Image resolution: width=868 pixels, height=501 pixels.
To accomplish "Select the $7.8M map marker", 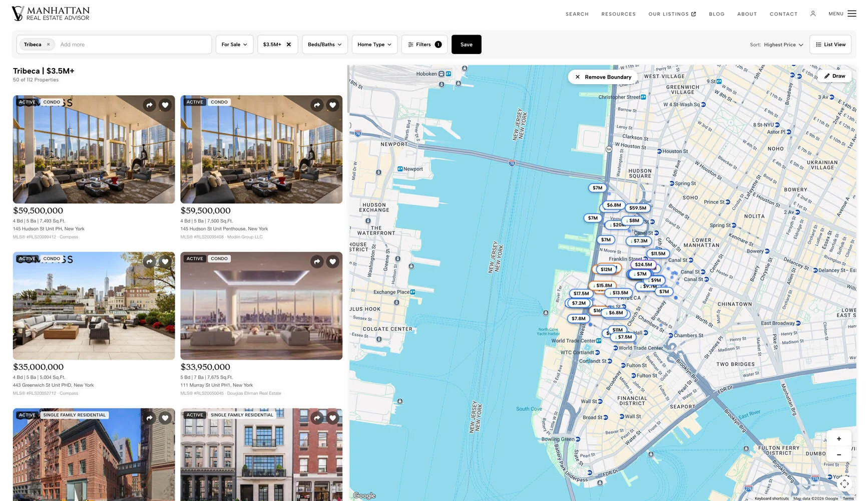I will 579,319.
